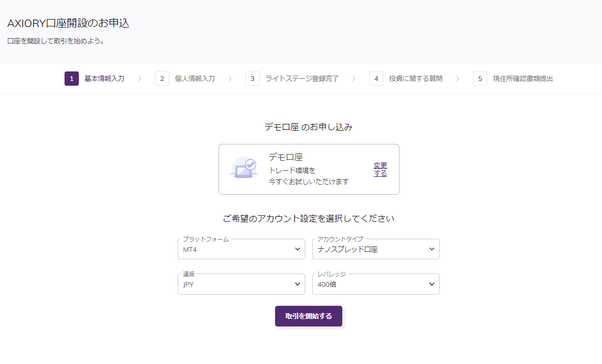Click the 口座を開設して取引を始めよう subtitle
The image size is (602, 364).
(56, 41)
